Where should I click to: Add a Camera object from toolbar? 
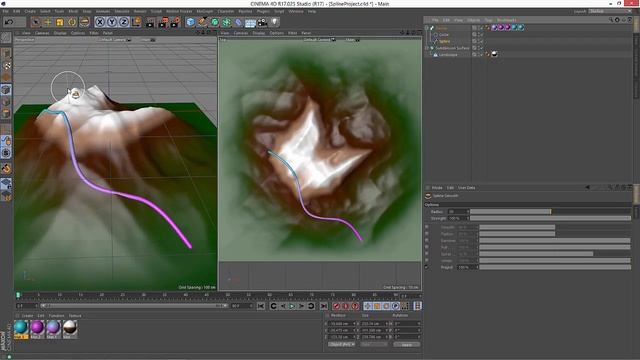coord(262,22)
